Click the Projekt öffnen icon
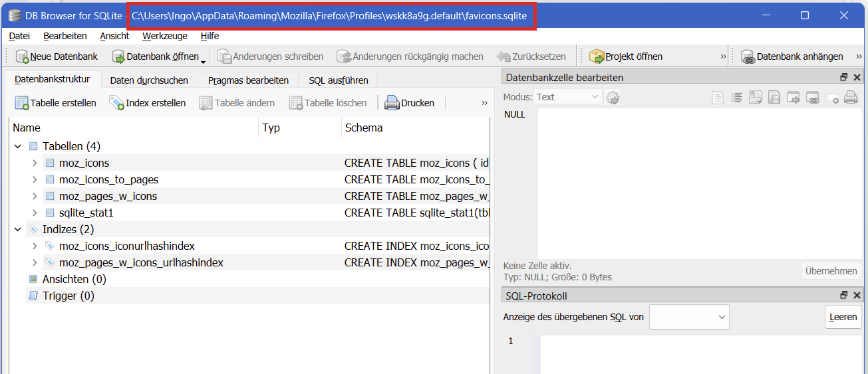Image resolution: width=868 pixels, height=374 pixels. click(x=596, y=57)
